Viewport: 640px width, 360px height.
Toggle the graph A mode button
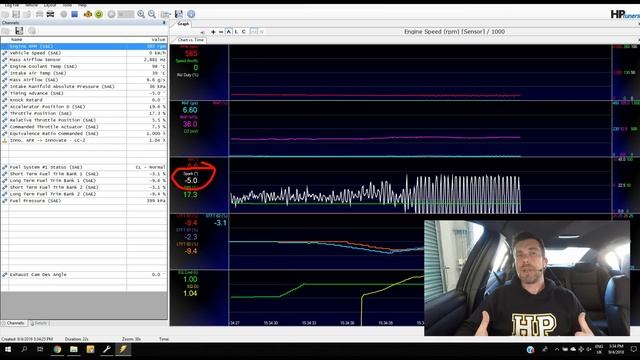click(x=229, y=32)
